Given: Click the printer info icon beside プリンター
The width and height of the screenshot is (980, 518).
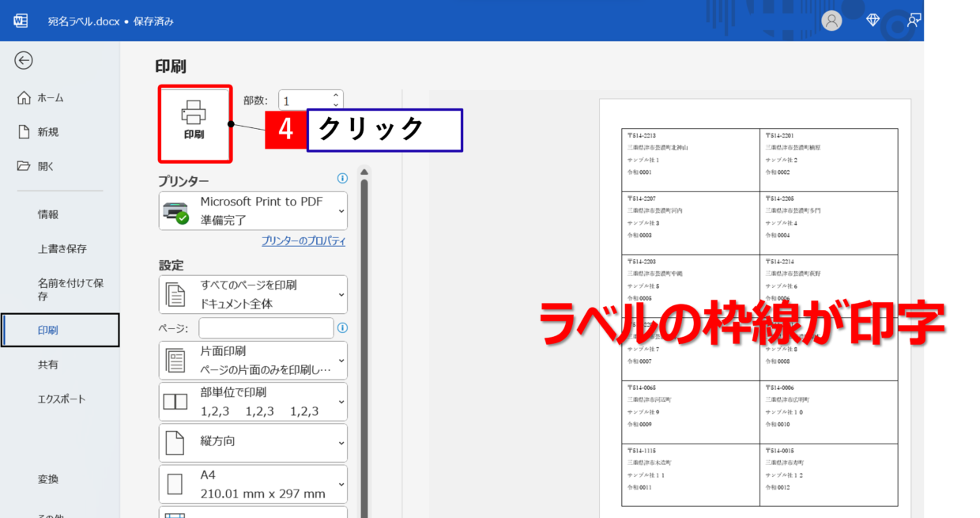Looking at the screenshot, I should (x=342, y=179).
